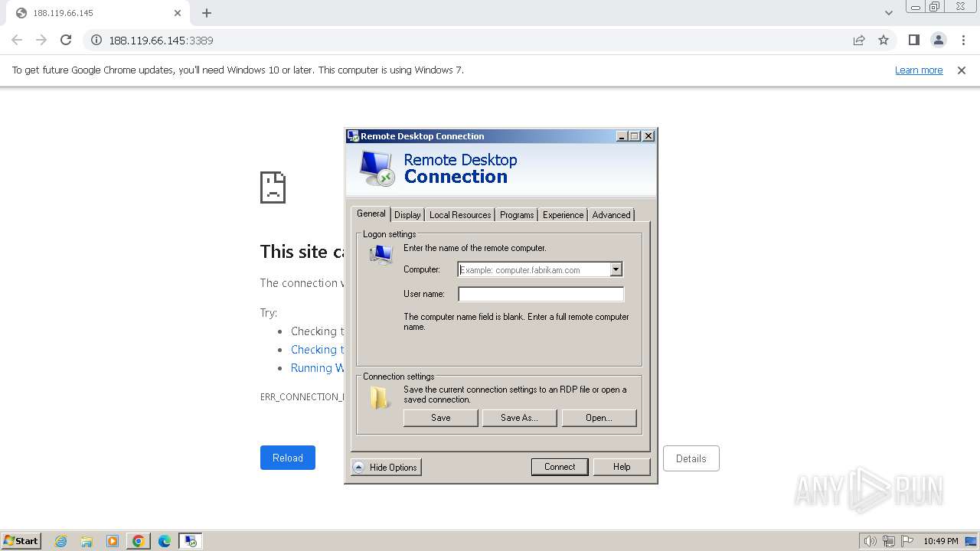The width and height of the screenshot is (980, 551).
Task: Click Save As... for RDP file
Action: [519, 418]
